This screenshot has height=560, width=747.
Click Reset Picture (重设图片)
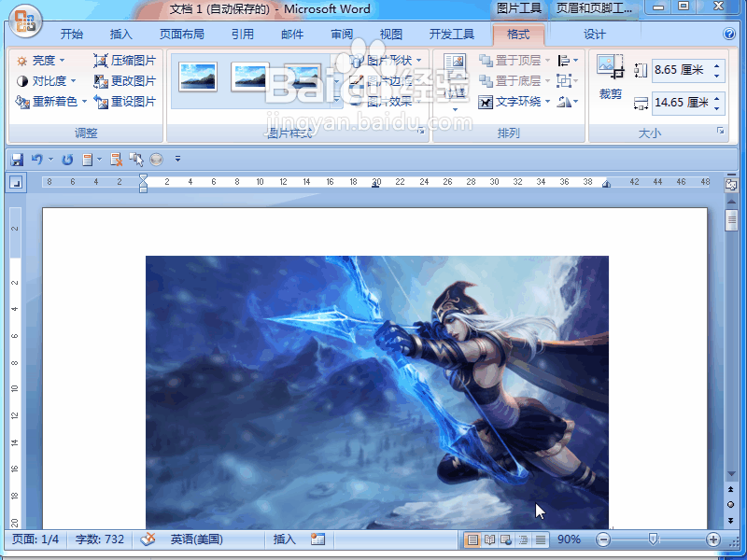124,102
